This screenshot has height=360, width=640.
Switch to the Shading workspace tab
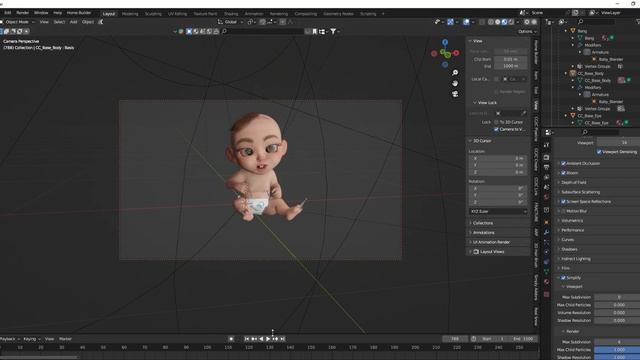[231, 14]
